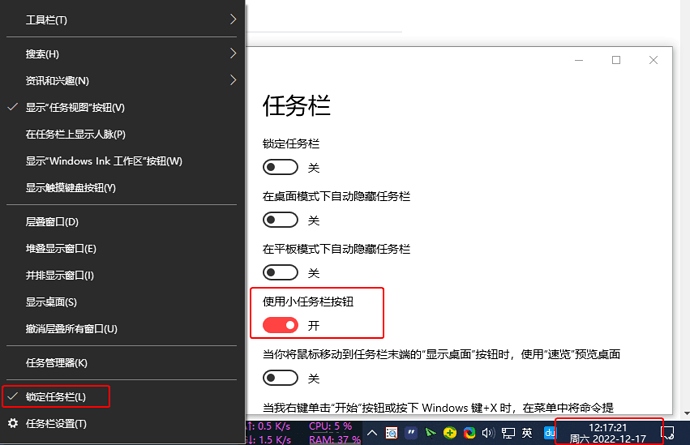Open the clock showing 12:17:21
This screenshot has height=445, width=690.
point(608,433)
